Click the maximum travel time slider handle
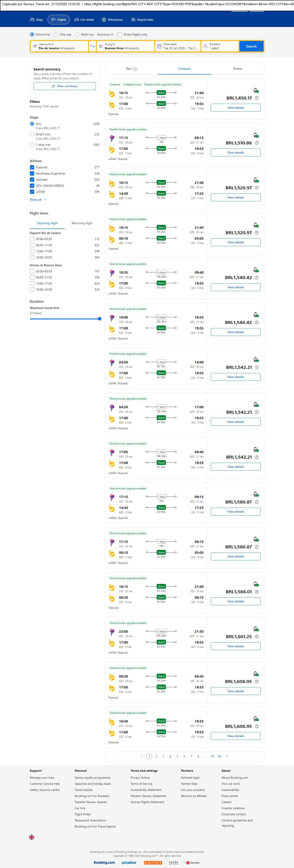 (x=99, y=319)
